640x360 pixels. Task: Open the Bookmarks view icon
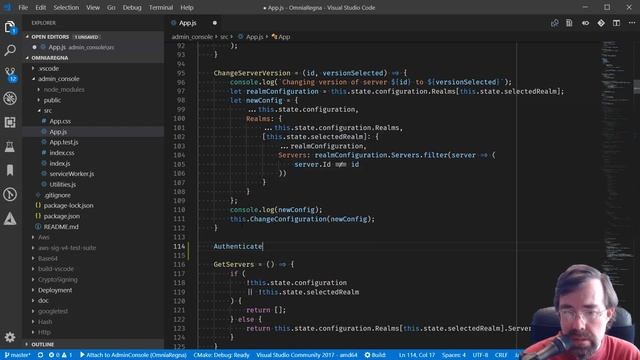10,170
